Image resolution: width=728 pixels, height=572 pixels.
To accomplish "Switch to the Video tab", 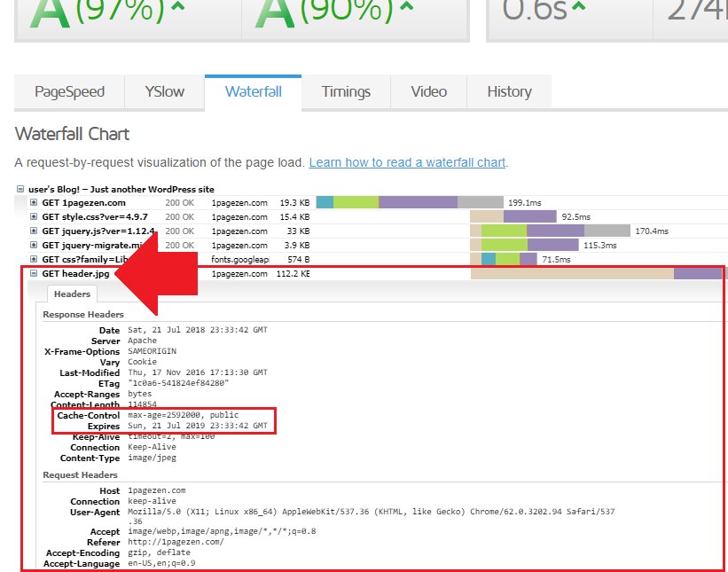I will (428, 91).
